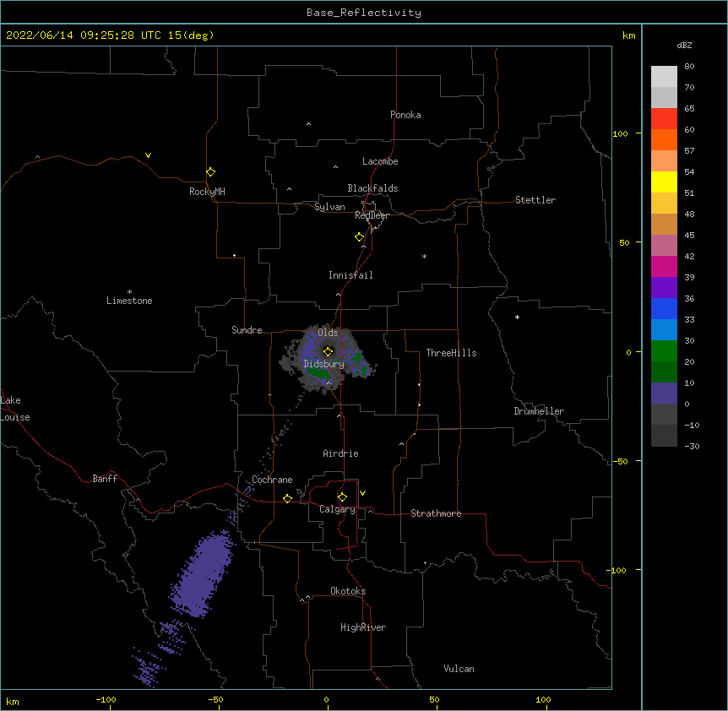Screen dimensions: 728x711
Task: Click the Banff label
Action: 105,479
